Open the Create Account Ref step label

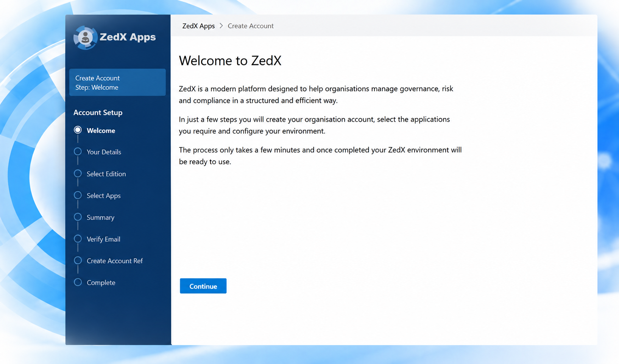pyautogui.click(x=115, y=261)
